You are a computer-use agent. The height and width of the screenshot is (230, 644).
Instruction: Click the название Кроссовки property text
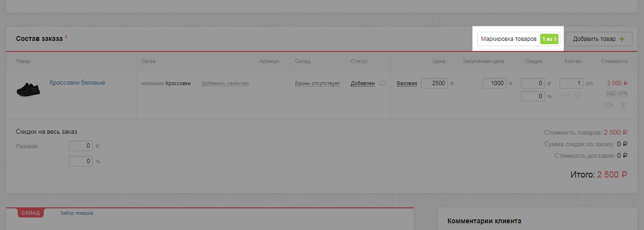(166, 84)
